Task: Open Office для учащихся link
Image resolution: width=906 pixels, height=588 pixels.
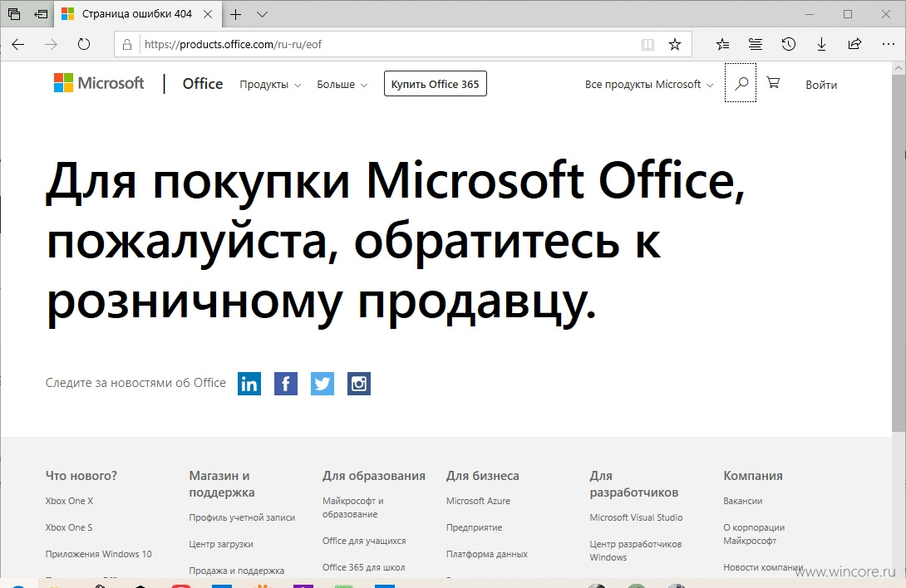Action: click(364, 541)
